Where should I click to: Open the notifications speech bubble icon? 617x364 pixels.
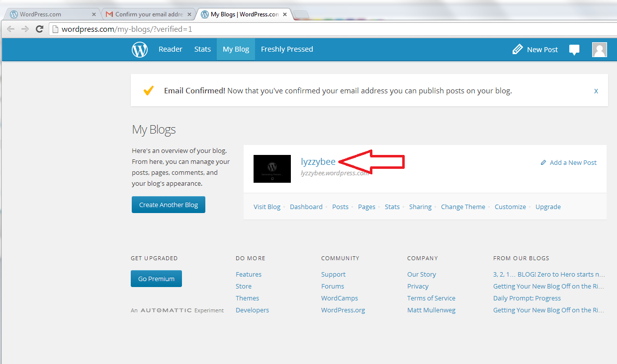pos(574,50)
